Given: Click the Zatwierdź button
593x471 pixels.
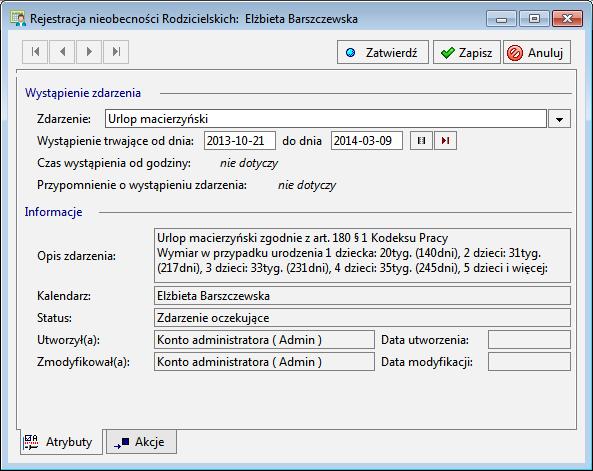Looking at the screenshot, I should pyautogui.click(x=383, y=52).
